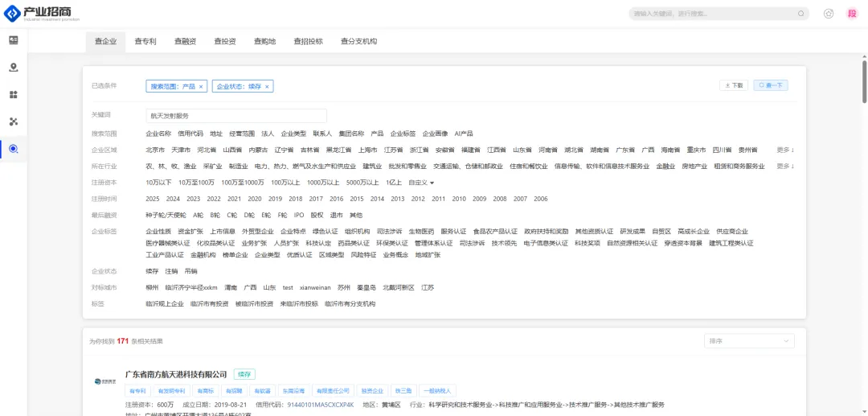Image resolution: width=868 pixels, height=416 pixels.
Task: Open the grid modules sidebar icon
Action: tap(14, 94)
